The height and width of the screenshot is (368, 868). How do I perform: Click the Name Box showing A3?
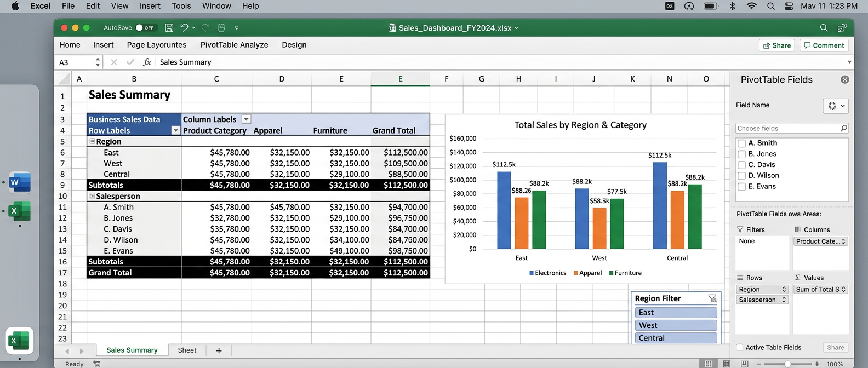(75, 62)
